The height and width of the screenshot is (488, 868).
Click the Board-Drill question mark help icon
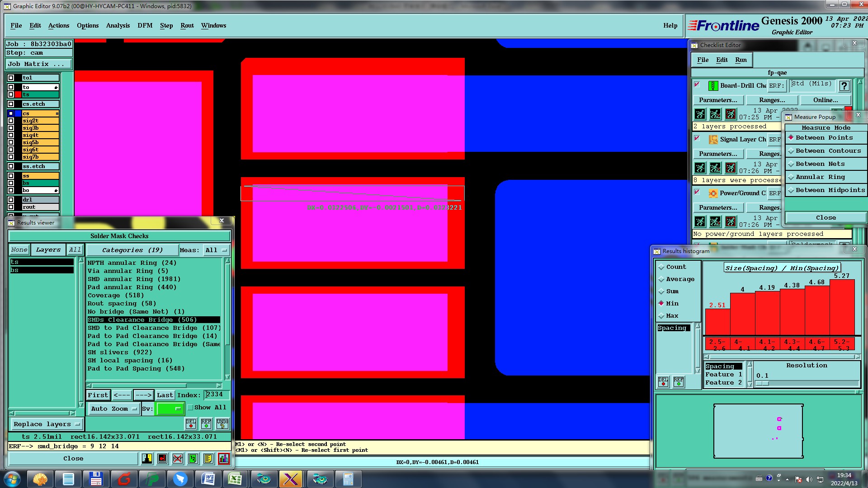[844, 85]
